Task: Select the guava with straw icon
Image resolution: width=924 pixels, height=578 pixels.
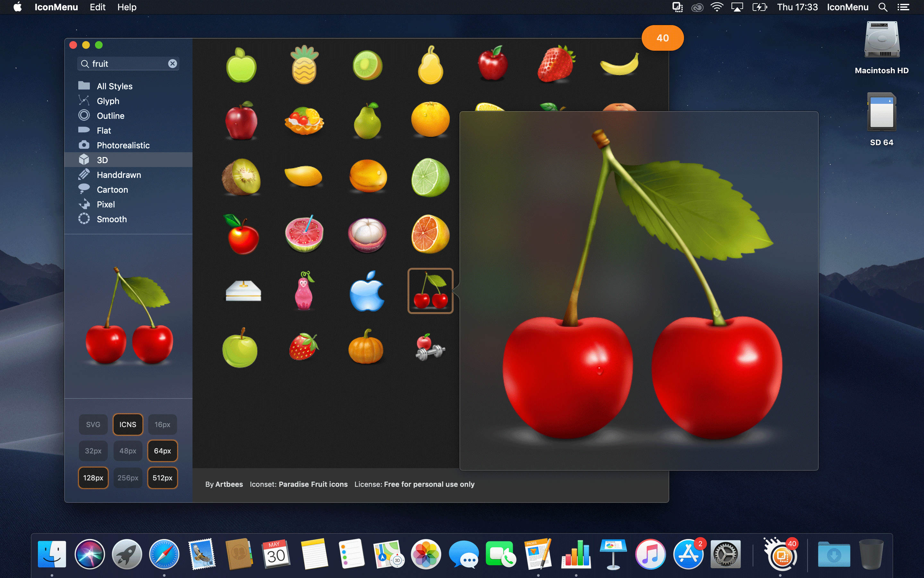Action: [304, 233]
